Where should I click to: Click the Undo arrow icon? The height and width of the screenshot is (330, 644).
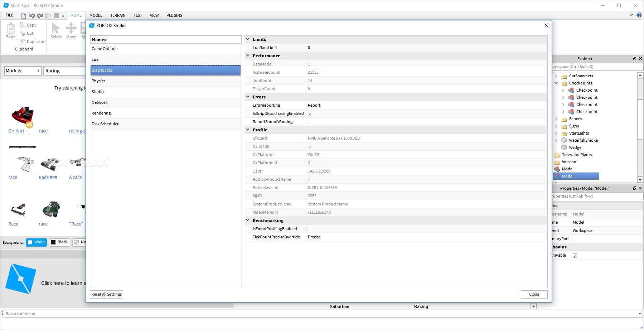32,15
